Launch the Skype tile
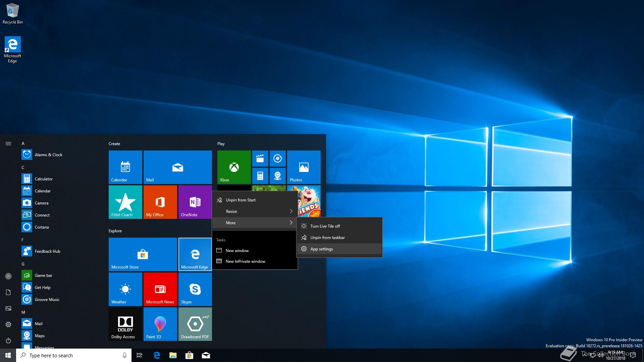Screen dimensions: 644x362 pos(195,289)
